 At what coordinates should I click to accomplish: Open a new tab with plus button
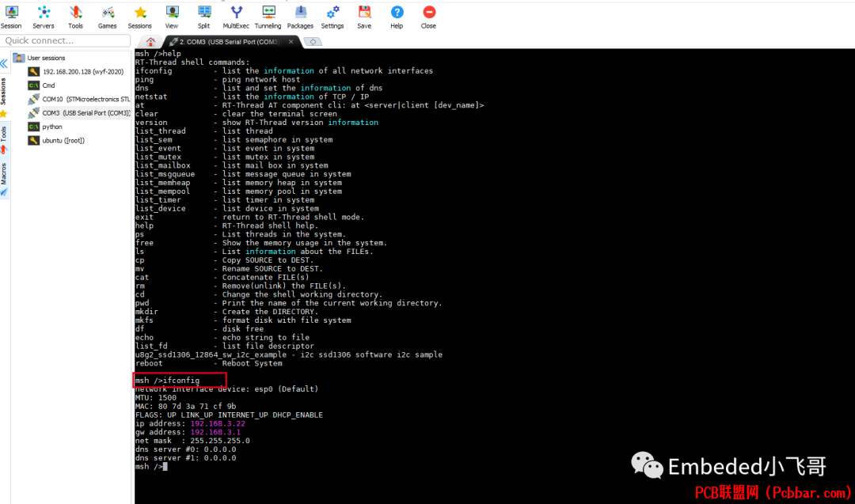313,41
